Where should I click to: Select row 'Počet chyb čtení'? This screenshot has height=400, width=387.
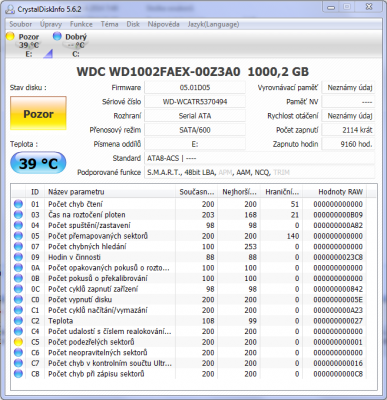189,204
